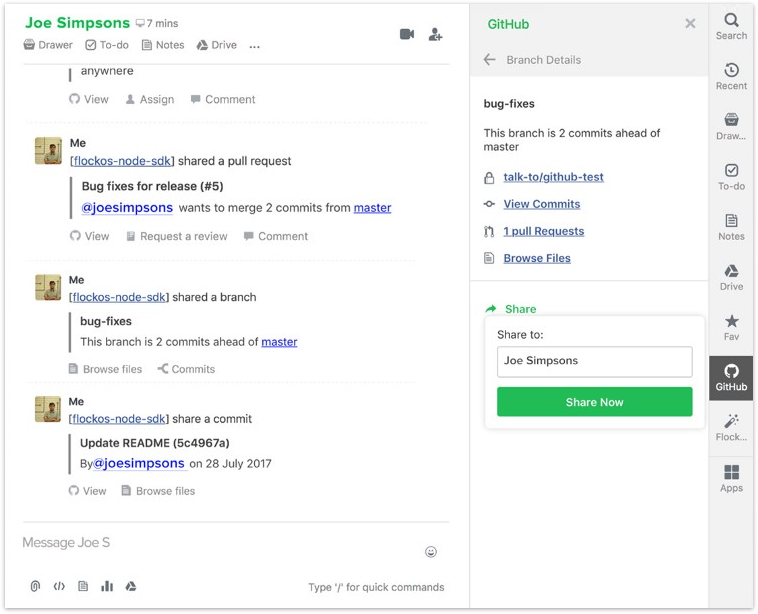Click the attachment paperclip icon

[35, 586]
